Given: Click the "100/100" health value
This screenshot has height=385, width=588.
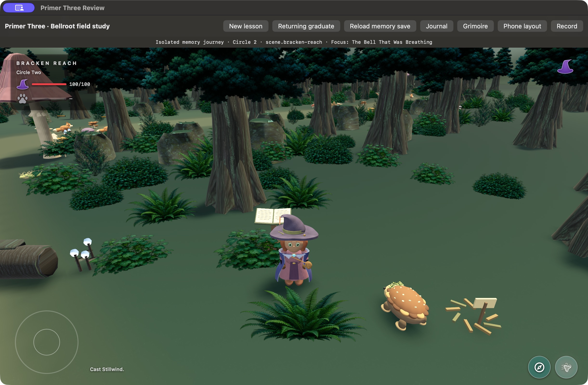Looking at the screenshot, I should 79,84.
